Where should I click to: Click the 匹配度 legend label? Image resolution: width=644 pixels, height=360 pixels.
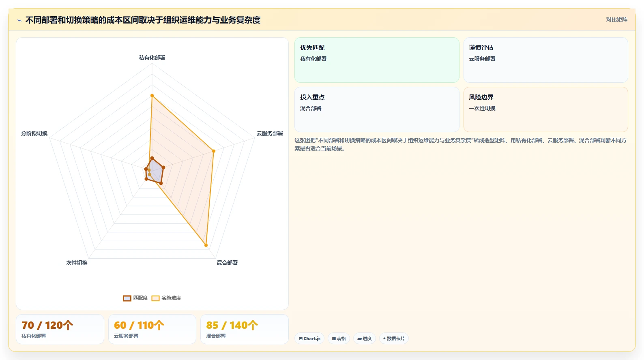point(140,298)
